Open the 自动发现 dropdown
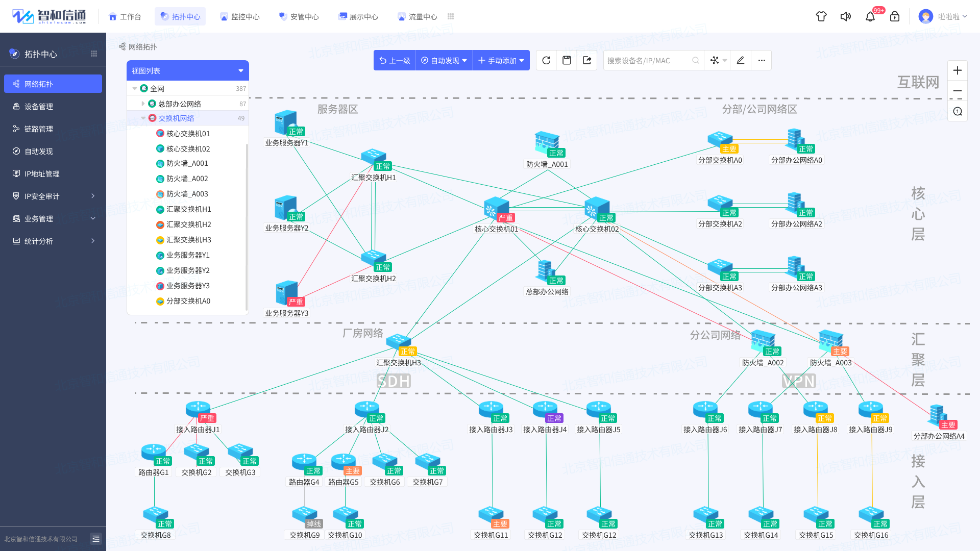 [x=444, y=60]
